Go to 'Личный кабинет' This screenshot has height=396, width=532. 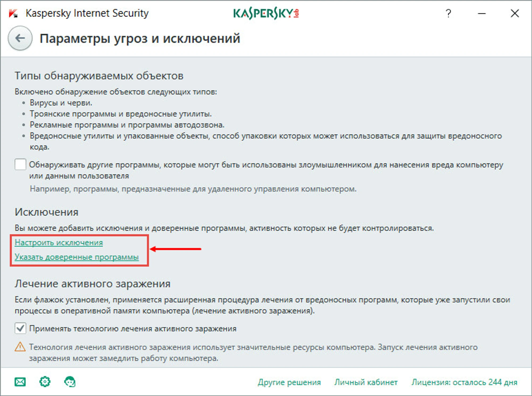click(366, 382)
